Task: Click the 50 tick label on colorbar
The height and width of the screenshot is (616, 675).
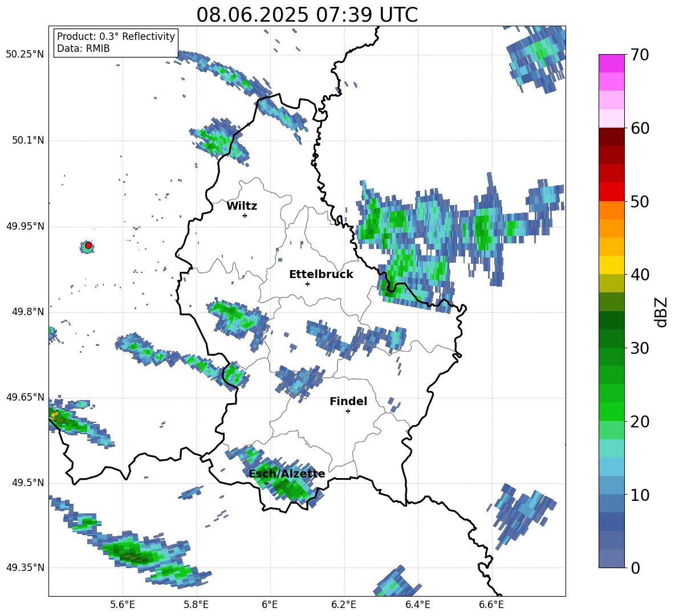Action: point(640,201)
